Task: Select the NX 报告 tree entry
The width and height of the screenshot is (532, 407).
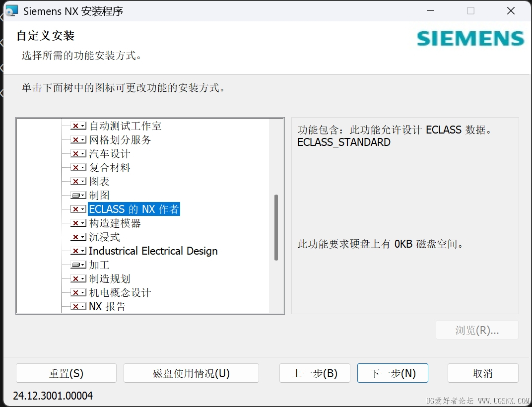Action: pos(107,307)
